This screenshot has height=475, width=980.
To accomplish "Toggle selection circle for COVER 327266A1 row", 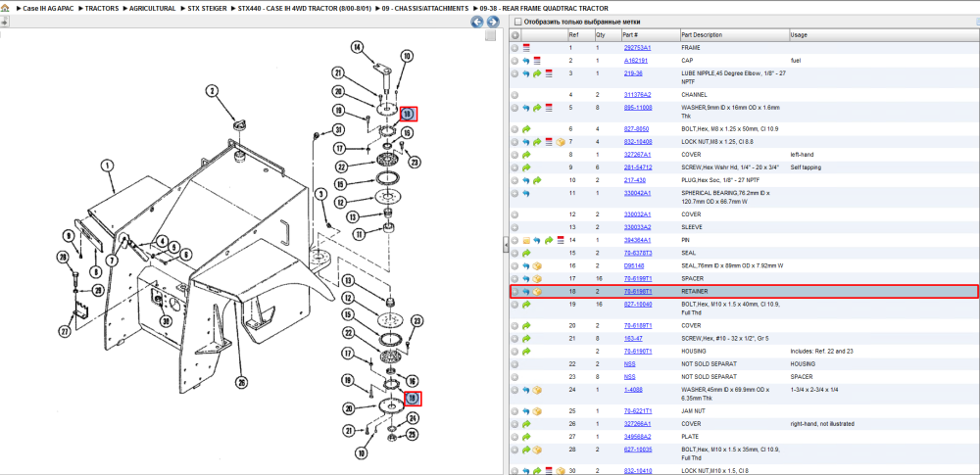I will coord(515,424).
